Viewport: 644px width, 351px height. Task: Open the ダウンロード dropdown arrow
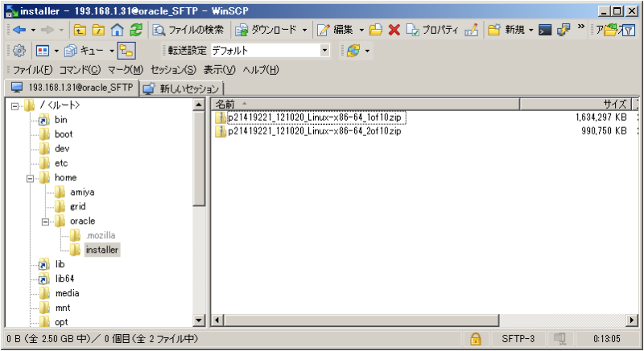304,30
